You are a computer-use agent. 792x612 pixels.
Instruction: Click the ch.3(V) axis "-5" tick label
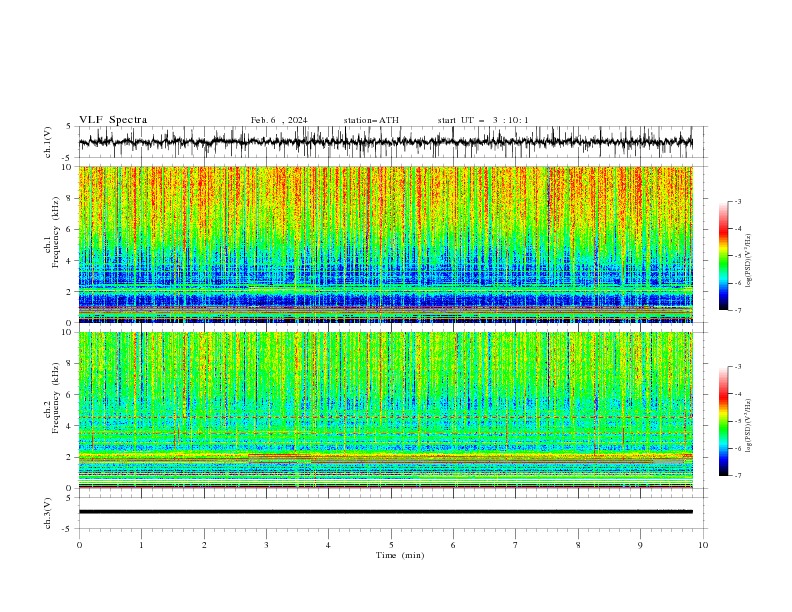pyautogui.click(x=68, y=529)
